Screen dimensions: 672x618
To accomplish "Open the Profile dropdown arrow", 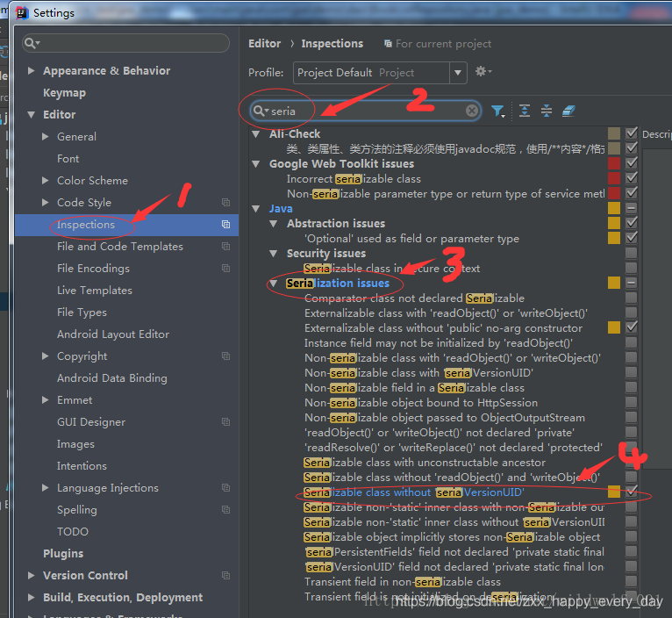I will (458, 73).
